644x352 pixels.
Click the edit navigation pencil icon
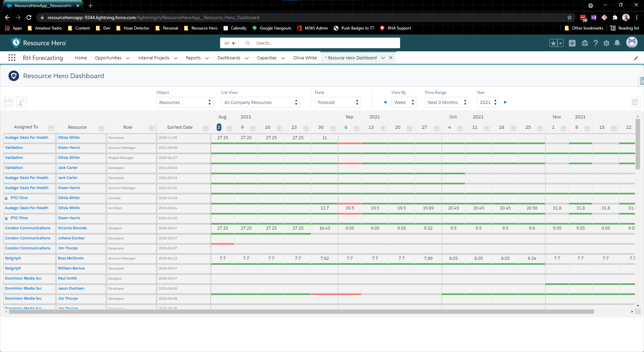tap(636, 58)
